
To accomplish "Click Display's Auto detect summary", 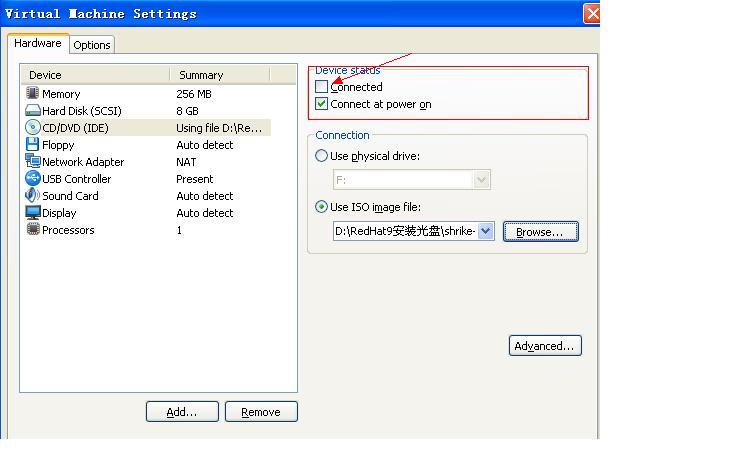I will click(x=205, y=213).
